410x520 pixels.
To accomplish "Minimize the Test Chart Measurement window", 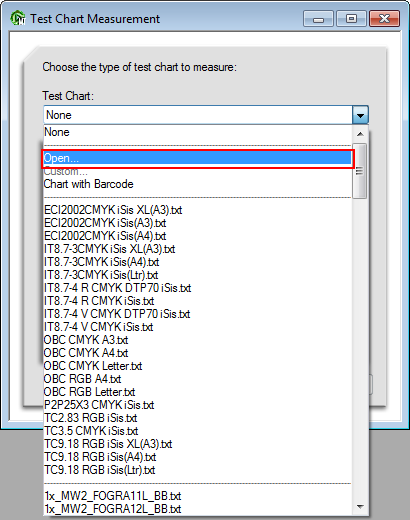I will pos(318,19).
